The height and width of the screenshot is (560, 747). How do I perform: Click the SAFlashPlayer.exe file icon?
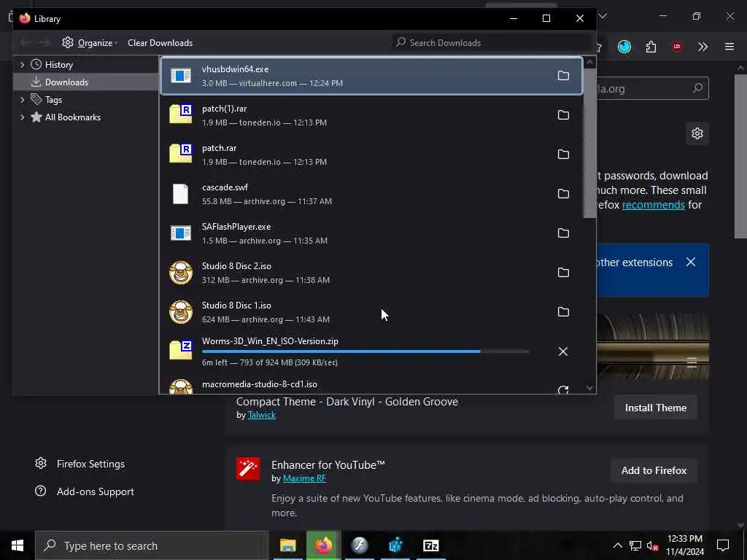pos(181,233)
